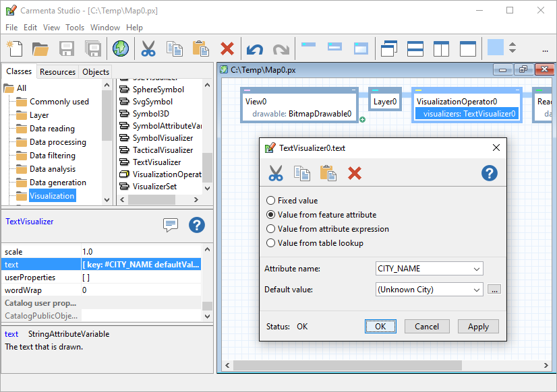Click the medium-height object view icon
Viewport: 557px width, 392px height.
click(x=334, y=46)
